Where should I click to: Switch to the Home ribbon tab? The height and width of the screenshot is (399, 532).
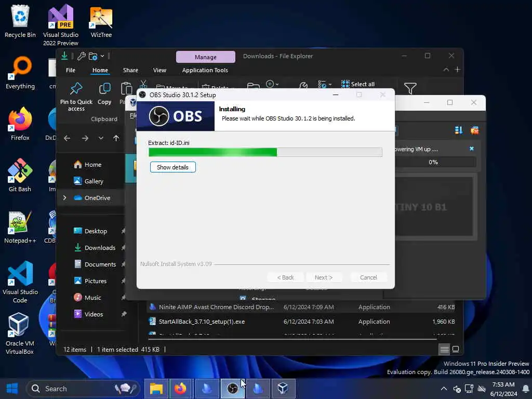click(100, 70)
